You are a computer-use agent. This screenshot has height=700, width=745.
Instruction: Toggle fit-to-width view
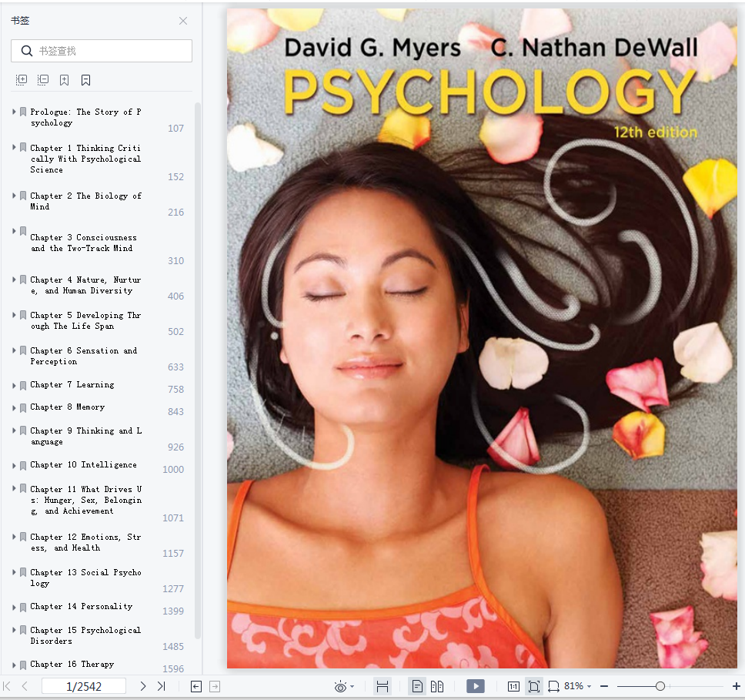[383, 686]
